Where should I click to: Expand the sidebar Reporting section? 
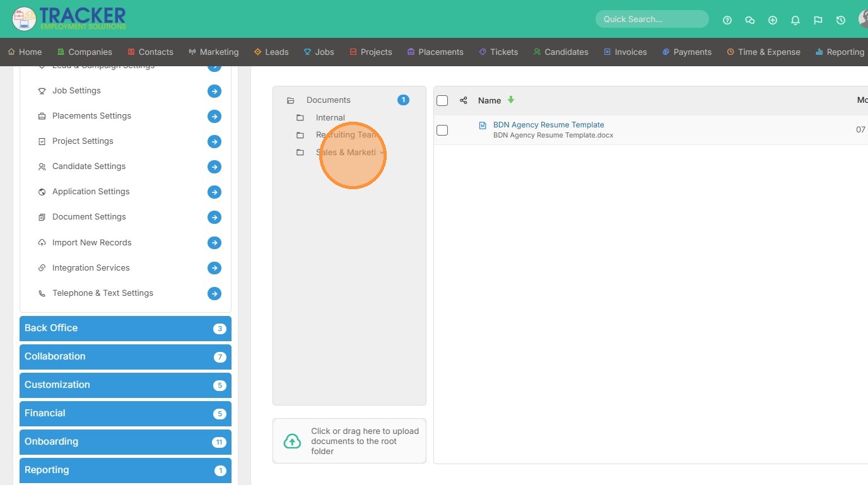point(126,470)
